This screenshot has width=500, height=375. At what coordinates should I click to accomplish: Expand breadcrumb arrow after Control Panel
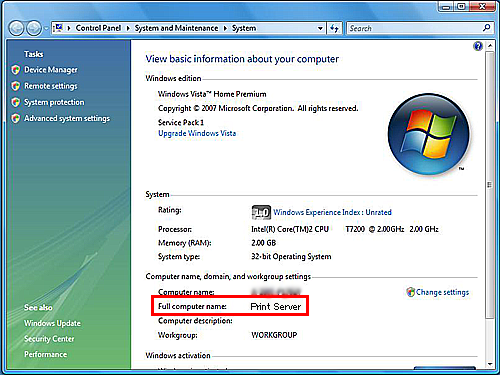[128, 28]
